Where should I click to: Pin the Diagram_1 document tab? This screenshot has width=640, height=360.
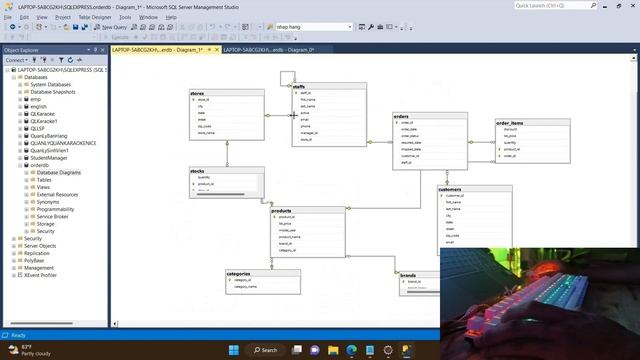point(209,50)
